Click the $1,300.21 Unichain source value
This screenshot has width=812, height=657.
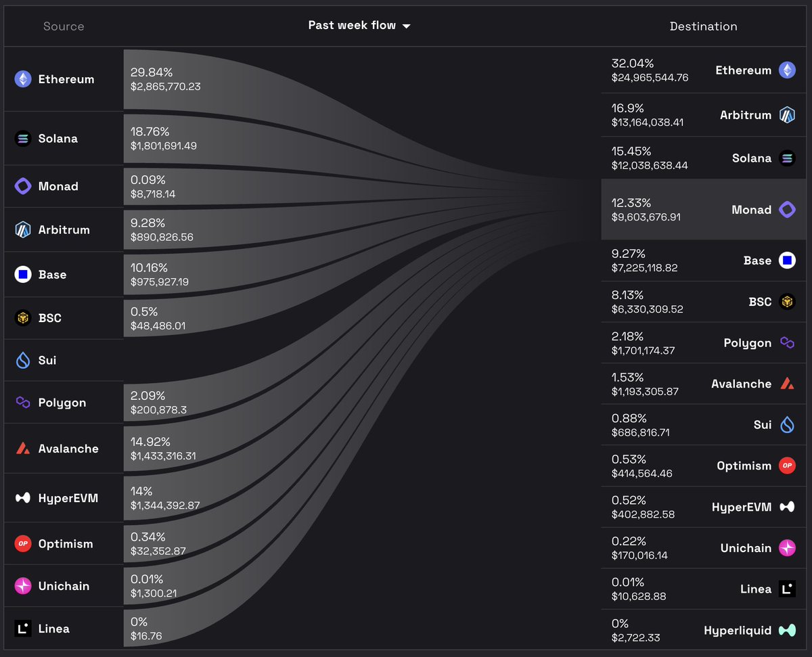pos(153,594)
